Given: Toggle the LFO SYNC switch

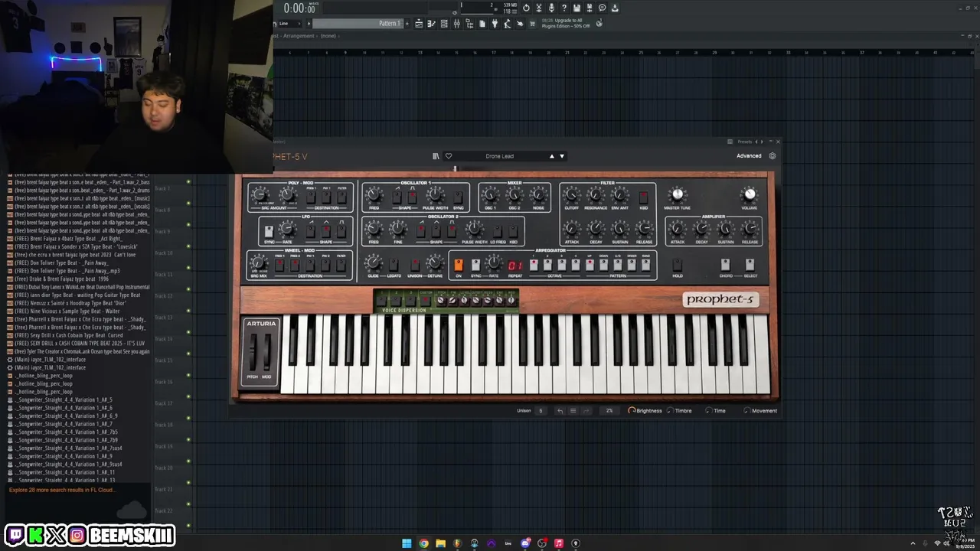Looking at the screenshot, I should pyautogui.click(x=269, y=231).
